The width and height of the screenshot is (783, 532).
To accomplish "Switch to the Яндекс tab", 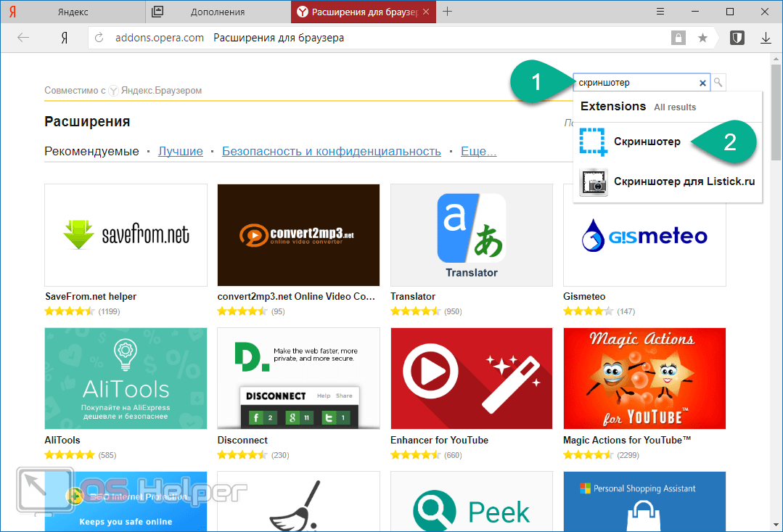I will (73, 12).
